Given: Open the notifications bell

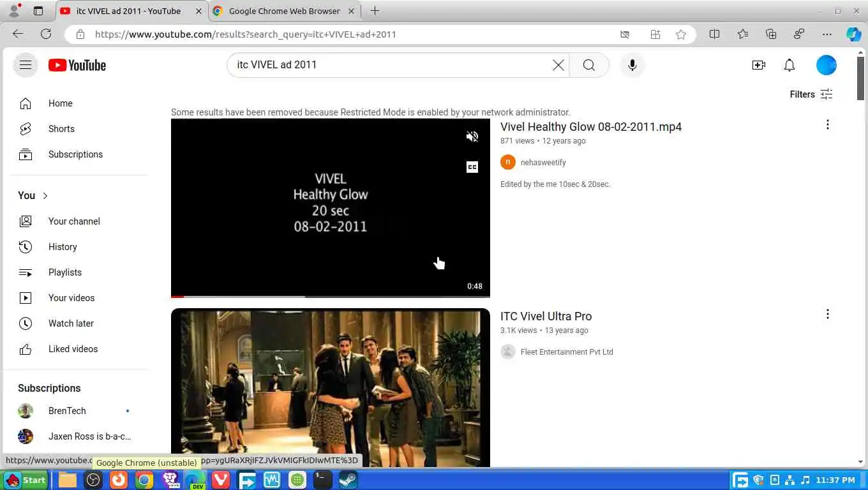Looking at the screenshot, I should click(789, 65).
